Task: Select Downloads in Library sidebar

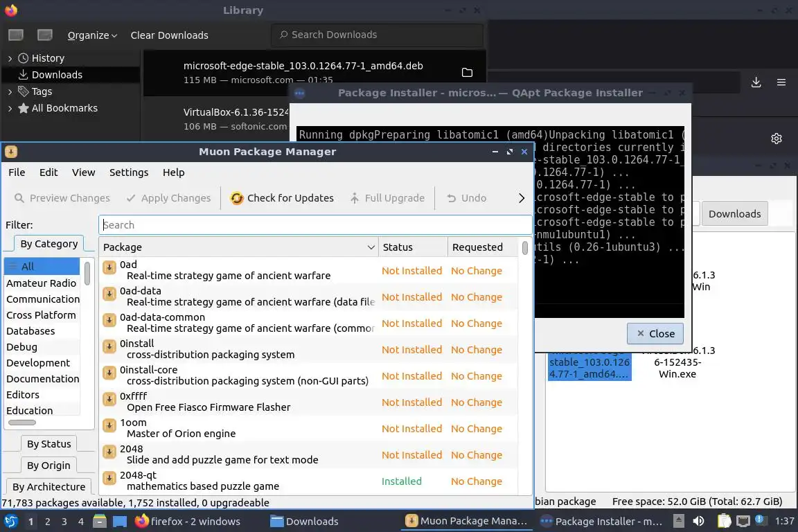Action: coord(57,75)
